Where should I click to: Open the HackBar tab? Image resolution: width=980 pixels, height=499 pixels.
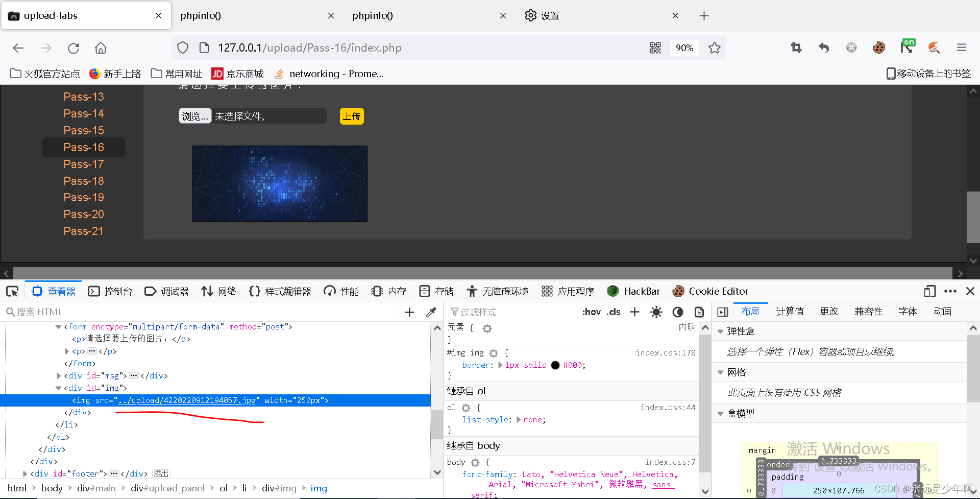[633, 291]
